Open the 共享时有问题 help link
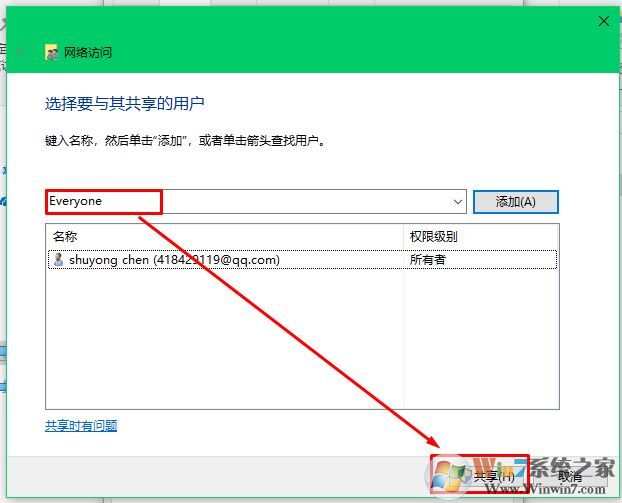The image size is (622, 503). coord(81,426)
